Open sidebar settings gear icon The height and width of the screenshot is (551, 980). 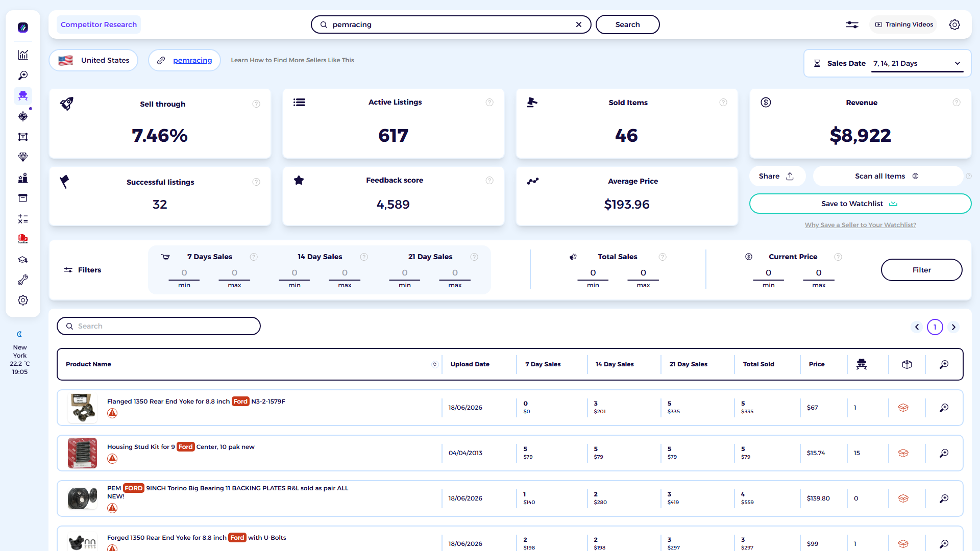[23, 300]
